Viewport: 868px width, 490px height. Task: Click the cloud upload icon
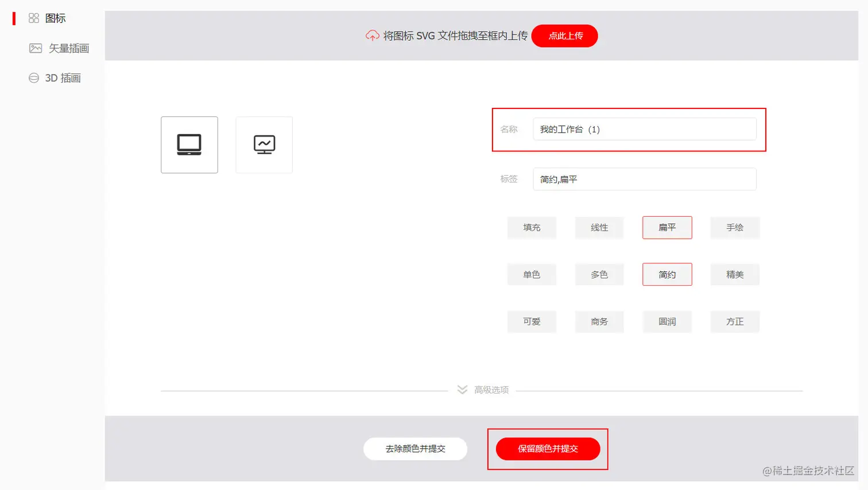(372, 36)
